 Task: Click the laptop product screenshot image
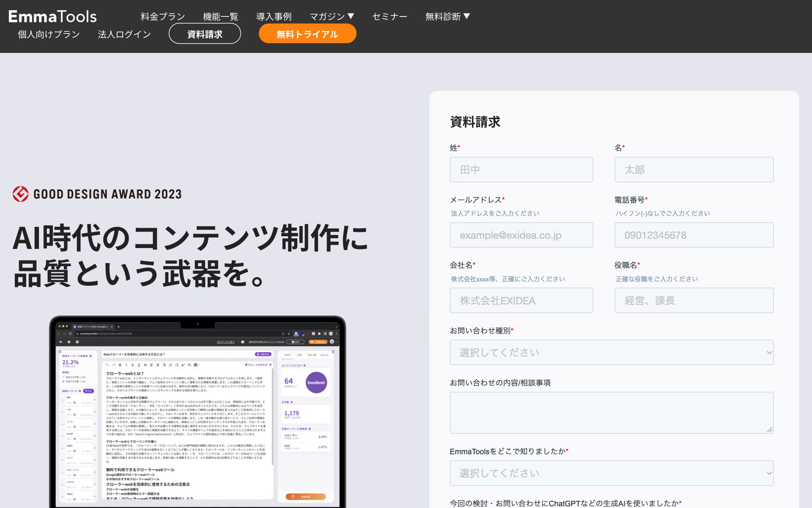tap(198, 411)
